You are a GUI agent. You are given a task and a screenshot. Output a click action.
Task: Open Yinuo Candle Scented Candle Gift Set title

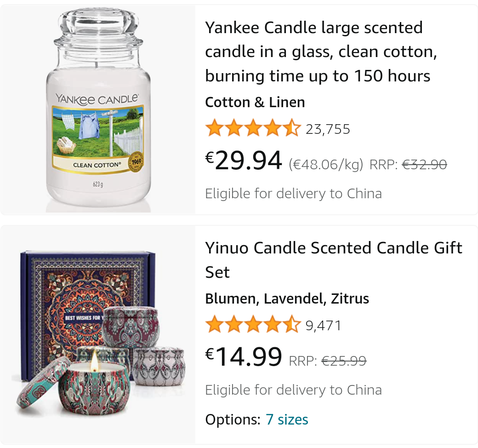click(x=334, y=259)
